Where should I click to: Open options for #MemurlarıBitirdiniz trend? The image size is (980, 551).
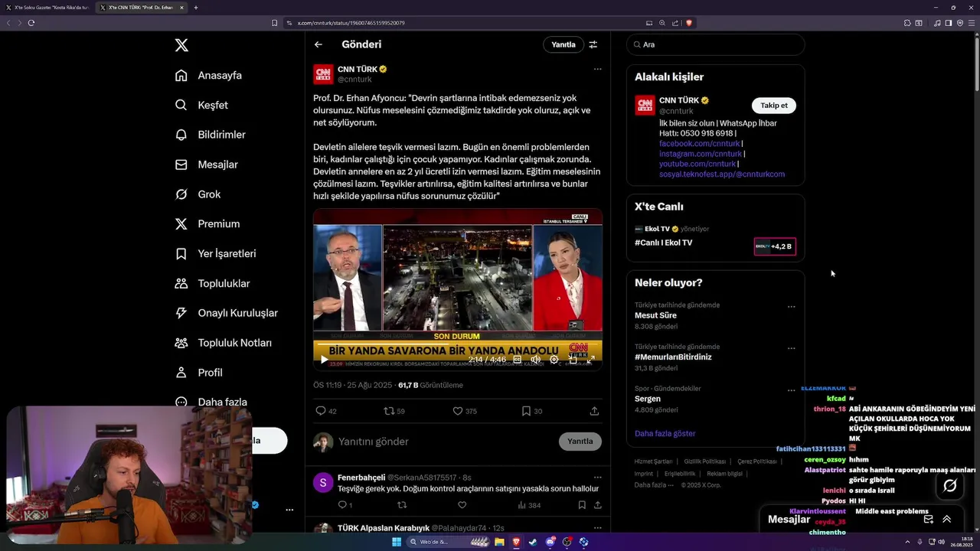tap(792, 348)
